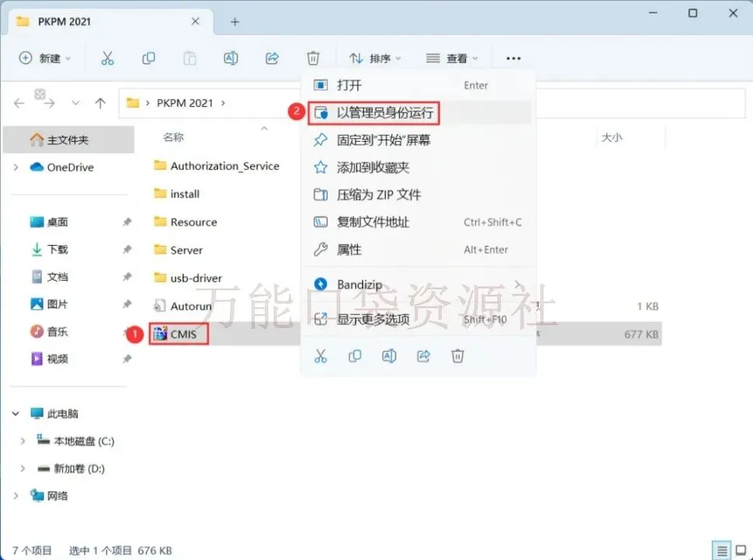Select 此电脑 in the sidebar

pyautogui.click(x=54, y=413)
